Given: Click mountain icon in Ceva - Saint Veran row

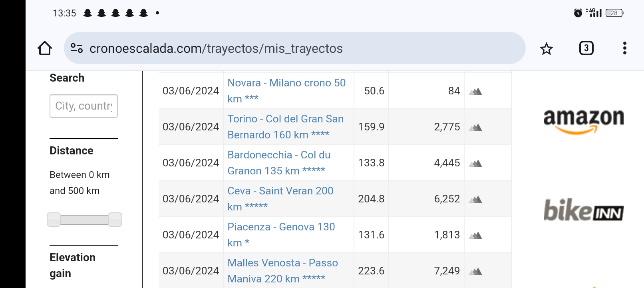Looking at the screenshot, I should (x=475, y=200).
